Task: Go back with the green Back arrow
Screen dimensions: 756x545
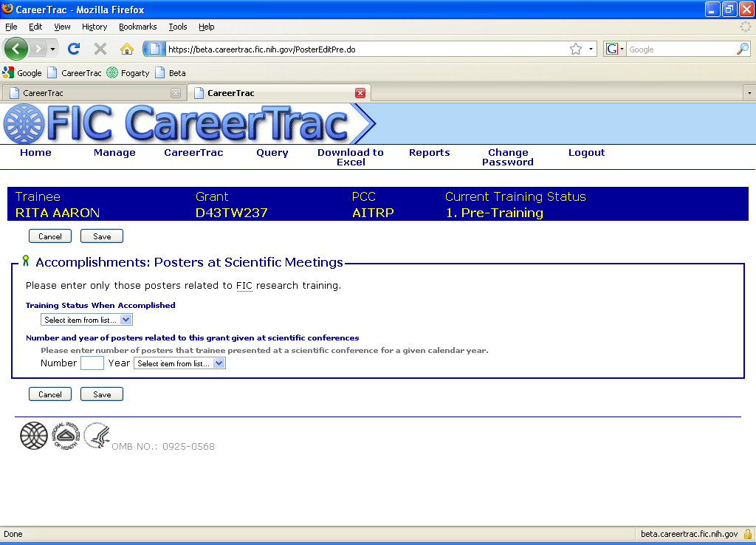Action: click(x=16, y=49)
